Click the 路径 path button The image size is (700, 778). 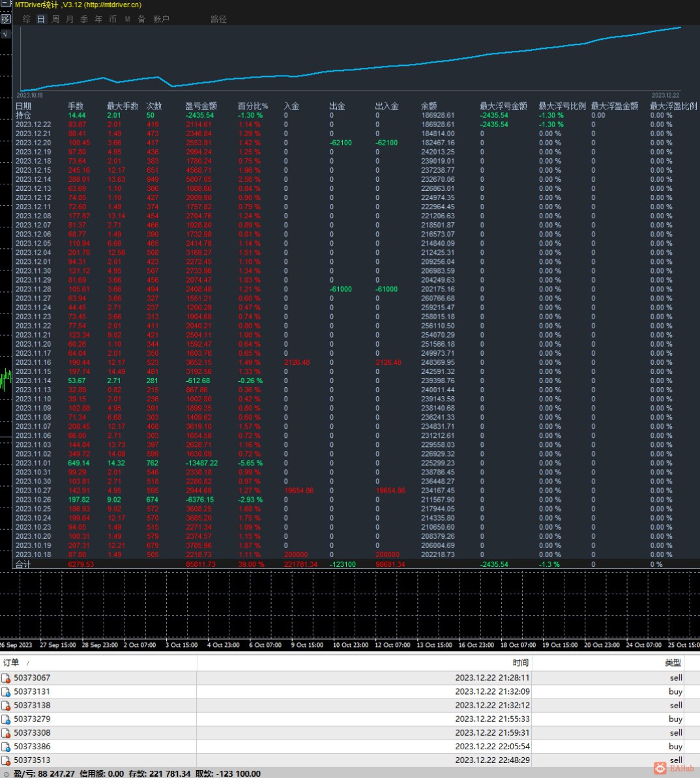218,19
